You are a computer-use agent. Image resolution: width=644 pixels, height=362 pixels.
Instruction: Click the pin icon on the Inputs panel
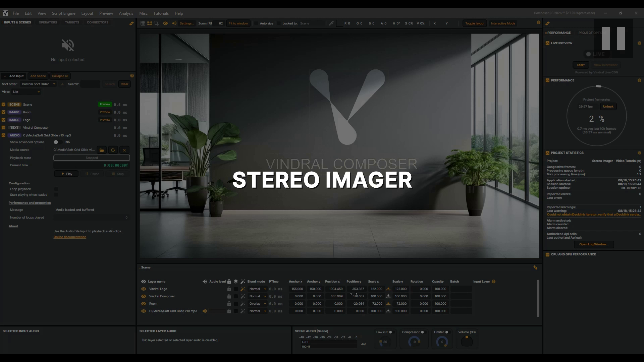tap(131, 23)
